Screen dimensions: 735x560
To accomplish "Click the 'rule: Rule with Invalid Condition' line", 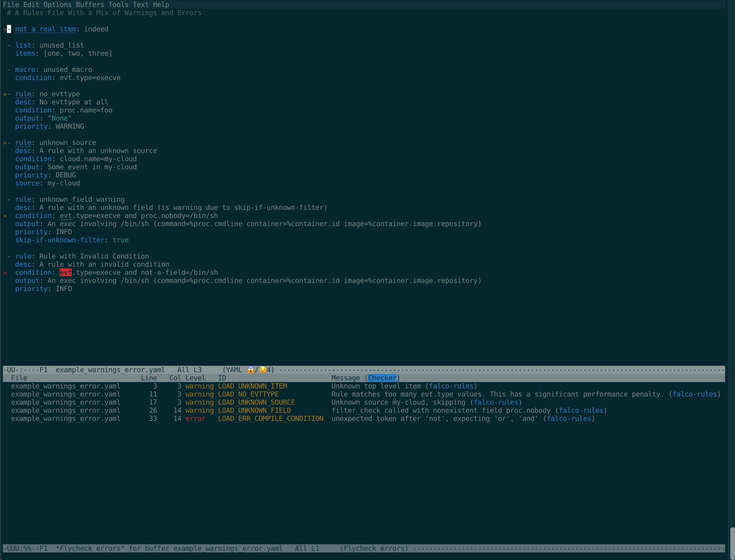I will click(x=78, y=256).
